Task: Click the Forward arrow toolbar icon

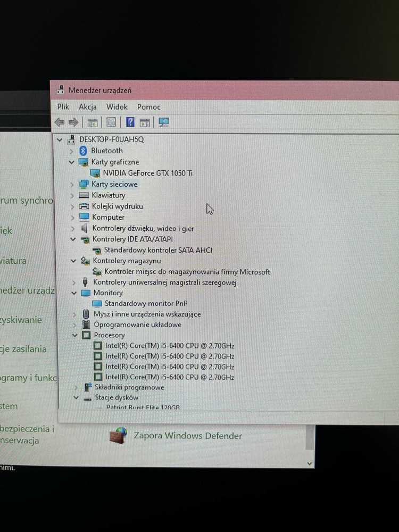Action: point(73,122)
